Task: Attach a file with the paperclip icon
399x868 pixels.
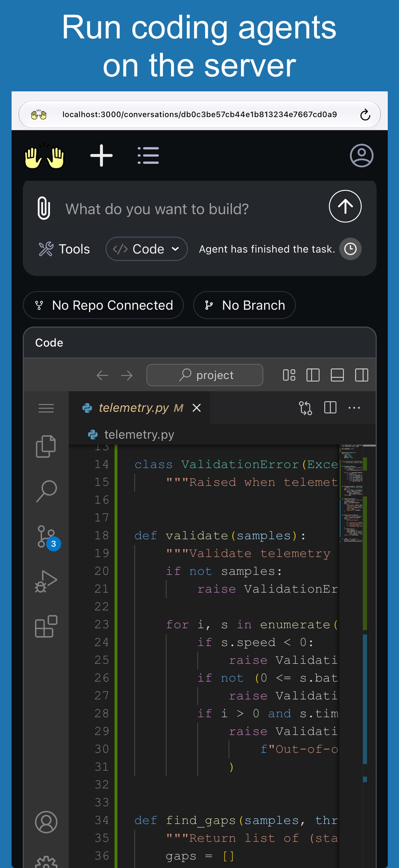Action: click(x=44, y=208)
